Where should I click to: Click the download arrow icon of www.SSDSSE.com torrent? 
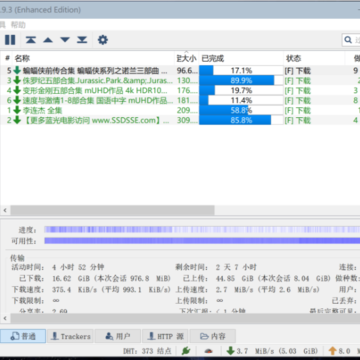pyautogui.click(x=17, y=120)
